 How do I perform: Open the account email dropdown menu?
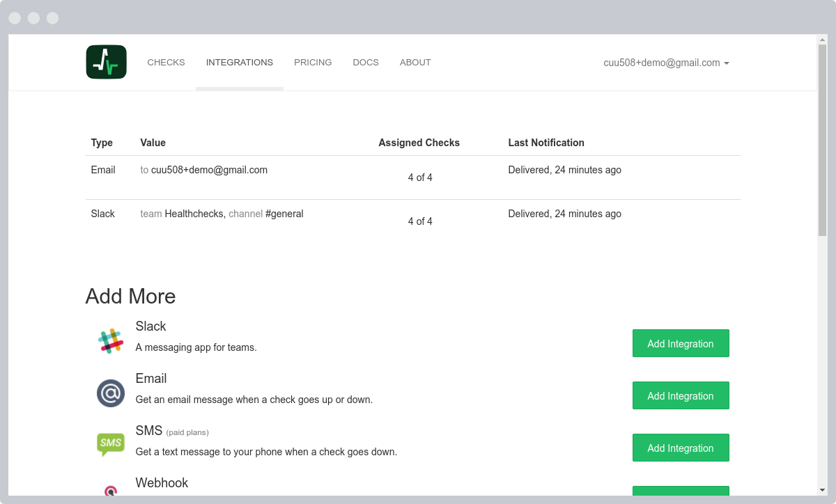point(666,63)
